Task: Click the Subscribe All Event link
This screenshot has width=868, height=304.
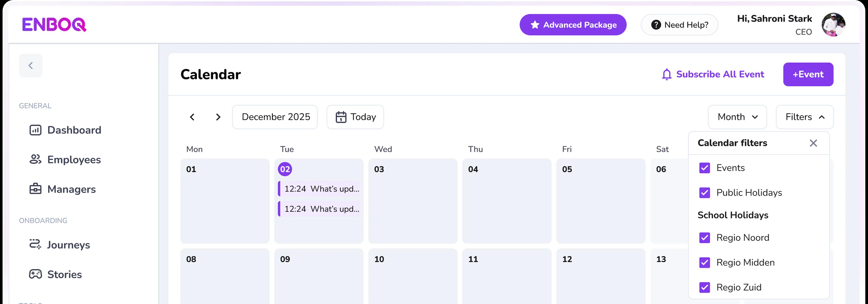Action: 720,74
